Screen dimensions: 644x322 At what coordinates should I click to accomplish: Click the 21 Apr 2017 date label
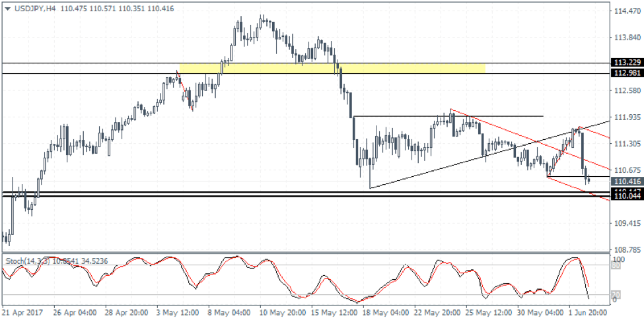pyautogui.click(x=24, y=311)
